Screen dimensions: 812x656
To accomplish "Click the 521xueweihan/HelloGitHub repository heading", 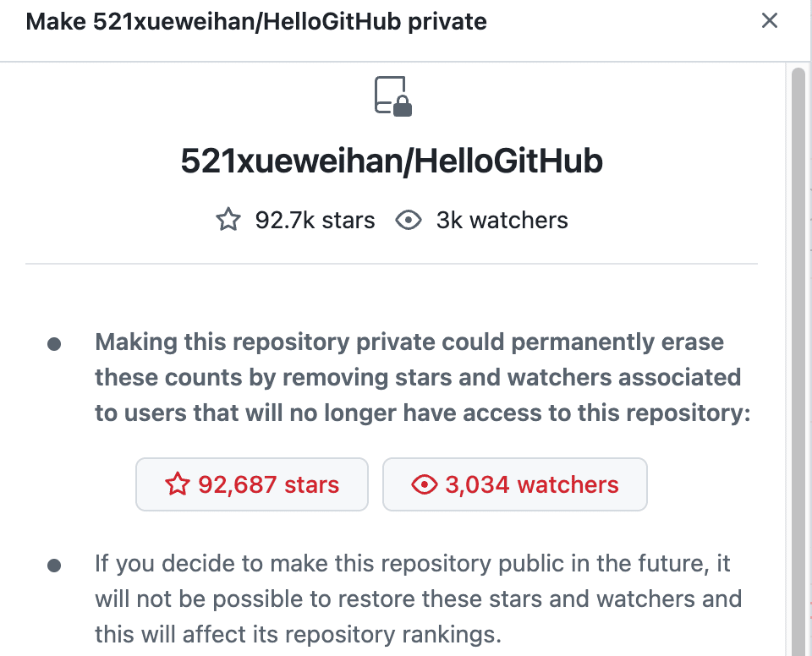I will (392, 161).
